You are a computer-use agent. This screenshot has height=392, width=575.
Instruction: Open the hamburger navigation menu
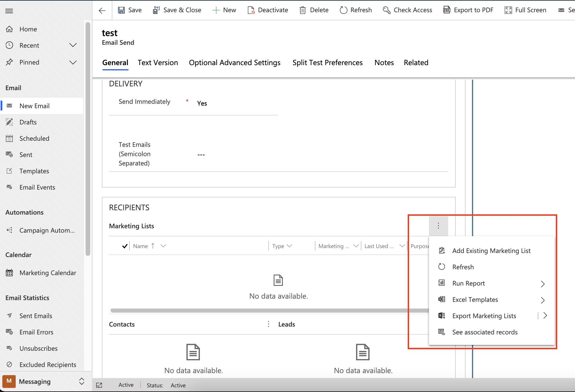(9, 11)
